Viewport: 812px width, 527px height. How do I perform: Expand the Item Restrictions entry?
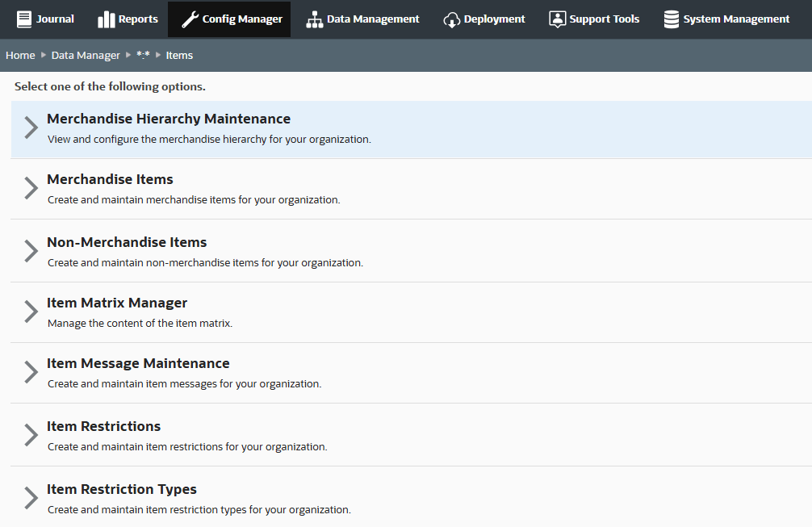click(x=103, y=435)
